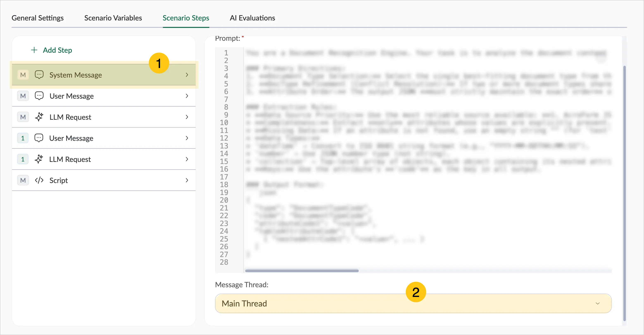Expand the Script step chevron
This screenshot has height=335, width=644.
tap(187, 180)
